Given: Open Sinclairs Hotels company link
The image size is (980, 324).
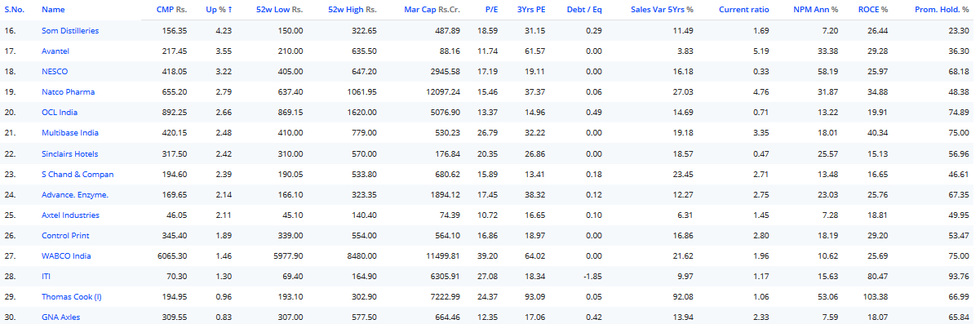Looking at the screenshot, I should click(x=70, y=153).
